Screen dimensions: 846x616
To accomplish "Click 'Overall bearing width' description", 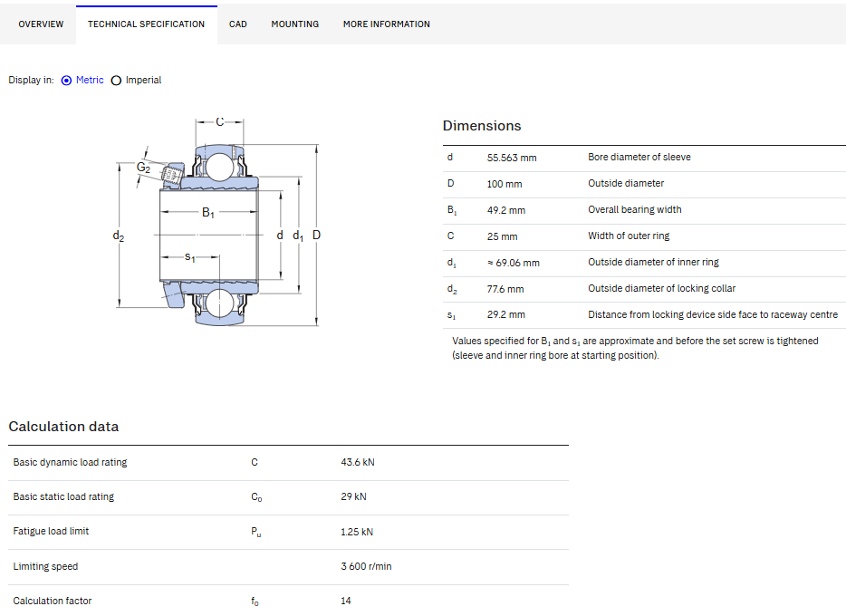I will click(x=634, y=209).
